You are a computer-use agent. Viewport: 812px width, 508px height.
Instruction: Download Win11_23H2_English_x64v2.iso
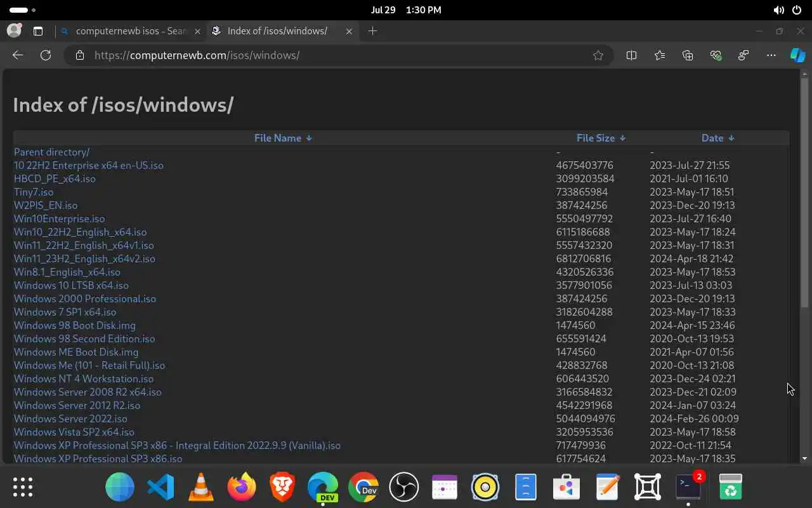[84, 258]
